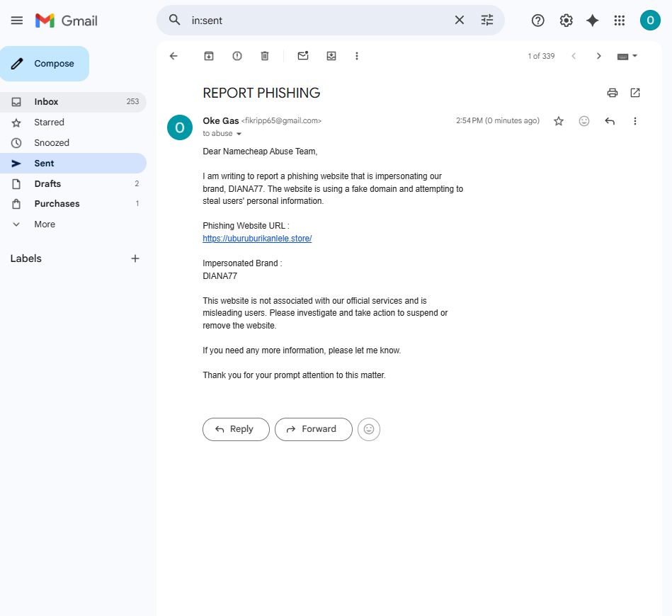Click the REPORT PHISHING subject text

[x=261, y=93]
